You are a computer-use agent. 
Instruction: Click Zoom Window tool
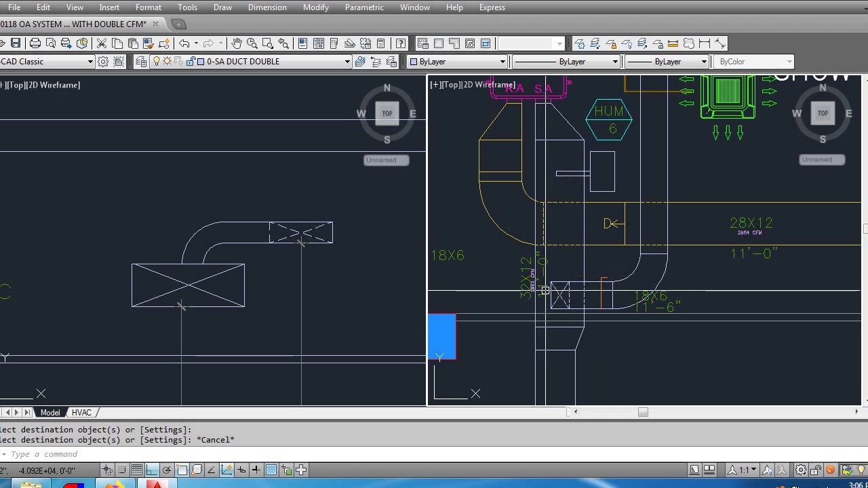tap(267, 43)
